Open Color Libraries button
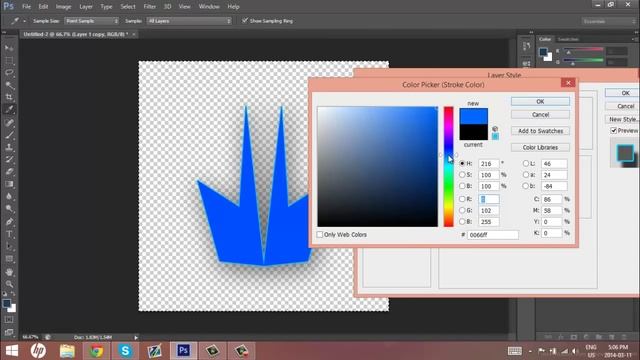This screenshot has height=360, width=640. [540, 147]
